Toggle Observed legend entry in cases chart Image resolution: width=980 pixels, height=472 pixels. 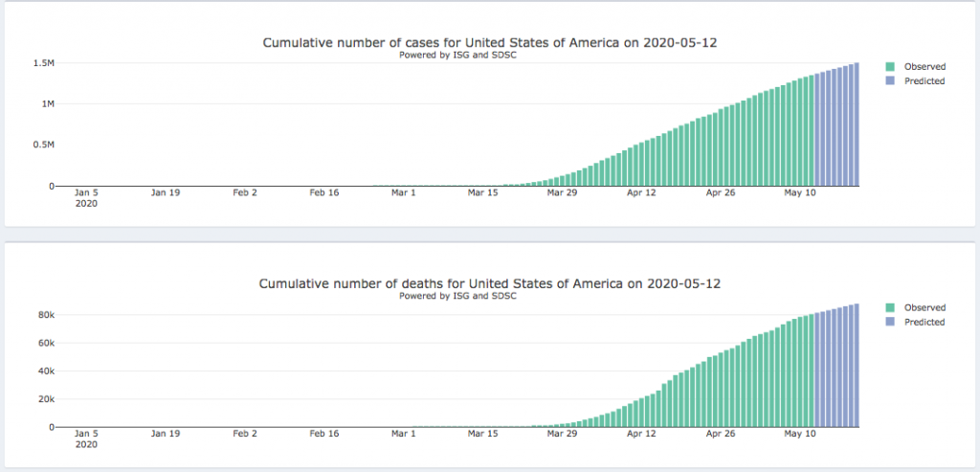[924, 67]
